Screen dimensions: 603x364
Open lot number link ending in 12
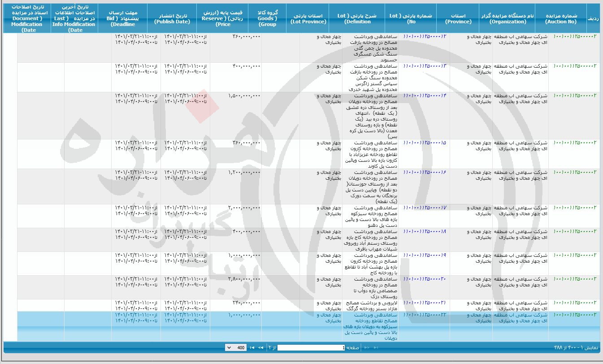pos(425,36)
